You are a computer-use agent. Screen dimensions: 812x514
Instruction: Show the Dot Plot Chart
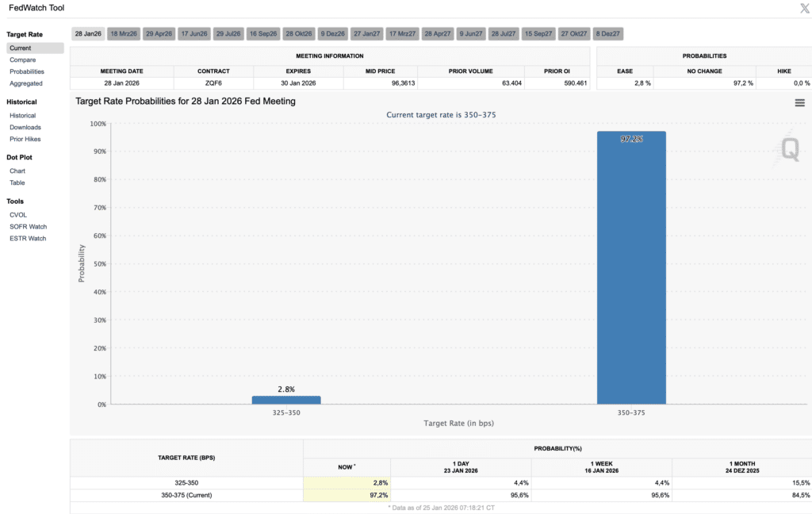pos(17,171)
